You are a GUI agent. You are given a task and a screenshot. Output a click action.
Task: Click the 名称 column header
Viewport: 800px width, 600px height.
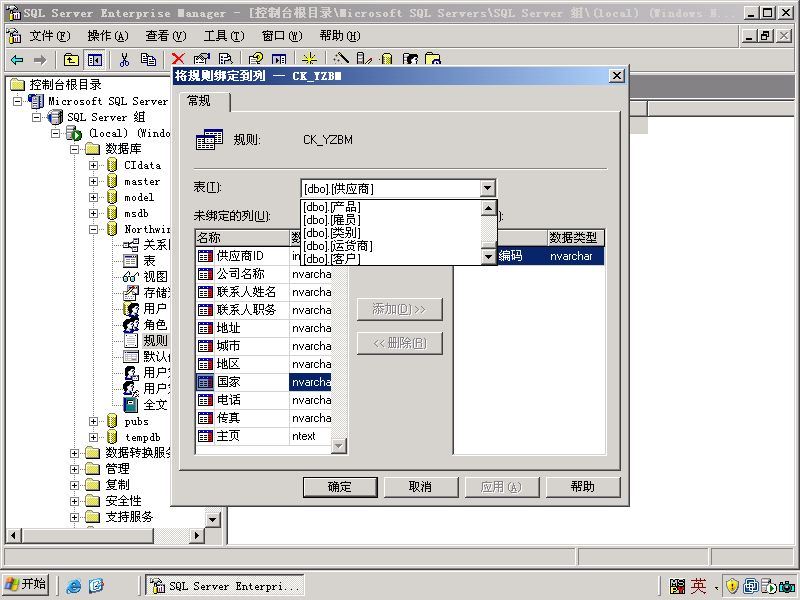242,238
